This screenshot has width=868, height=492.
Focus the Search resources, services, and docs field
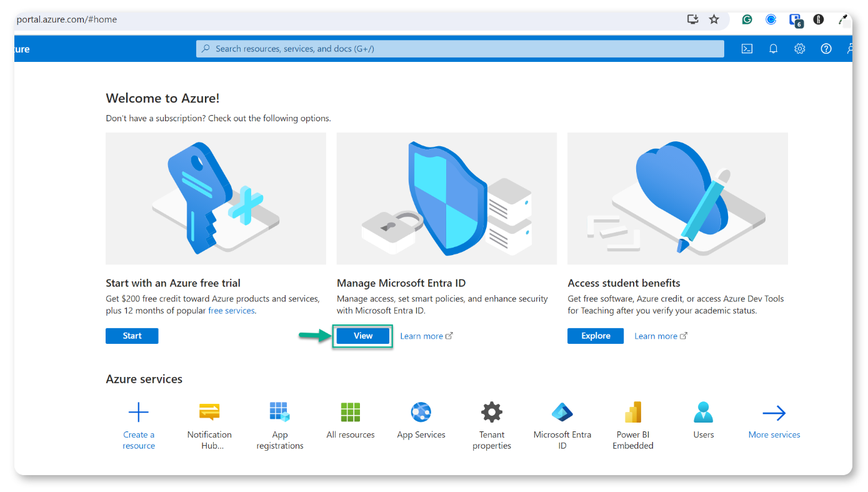(460, 49)
